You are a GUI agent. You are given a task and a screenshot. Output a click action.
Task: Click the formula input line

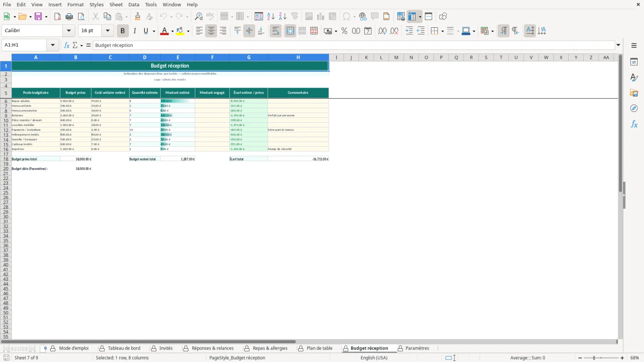point(354,45)
